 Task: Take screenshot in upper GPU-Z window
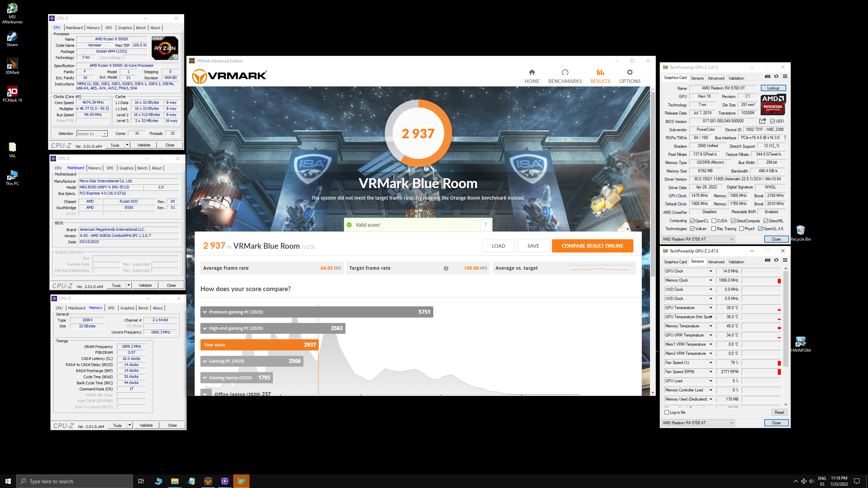[x=768, y=77]
